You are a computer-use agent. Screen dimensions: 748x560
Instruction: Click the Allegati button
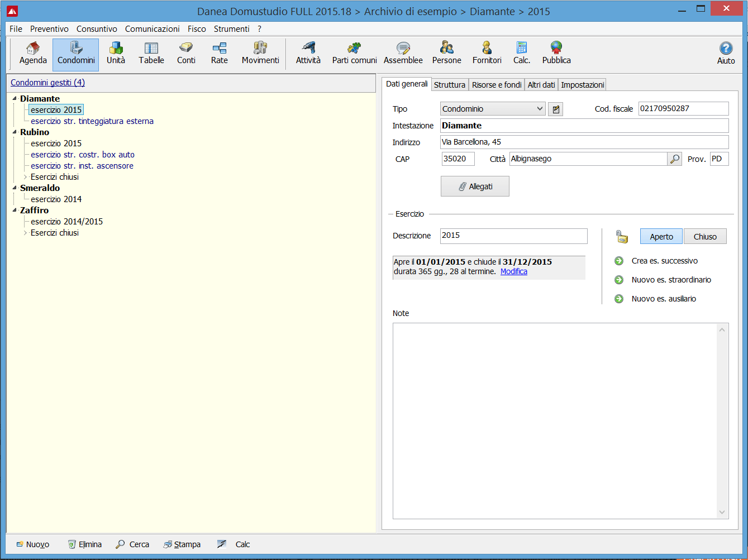(475, 186)
